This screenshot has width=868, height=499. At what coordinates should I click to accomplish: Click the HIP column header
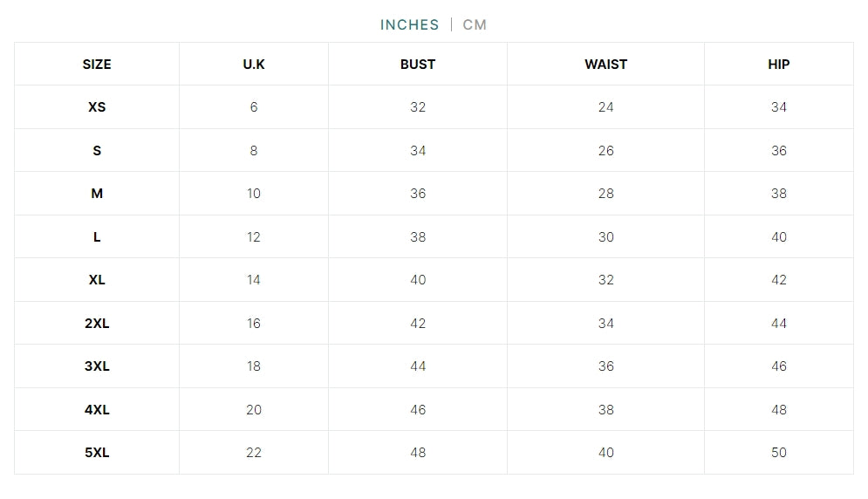(x=779, y=65)
